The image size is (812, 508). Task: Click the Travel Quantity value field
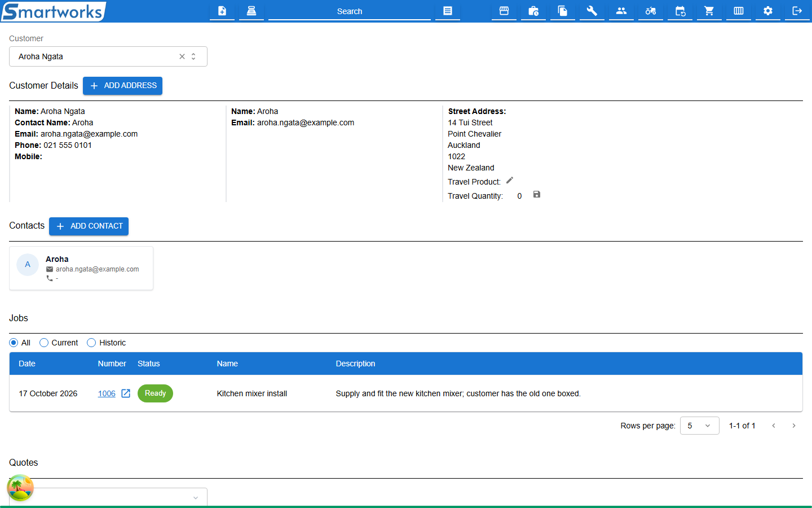coord(519,196)
